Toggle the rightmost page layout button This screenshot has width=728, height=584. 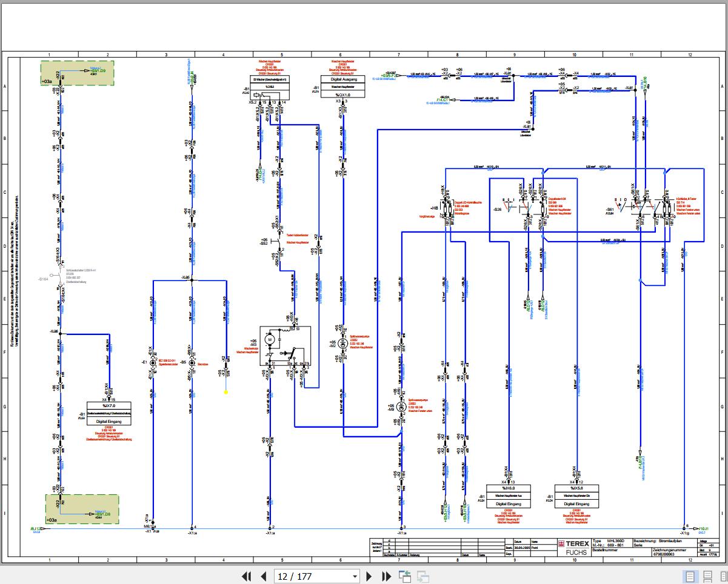(721, 576)
